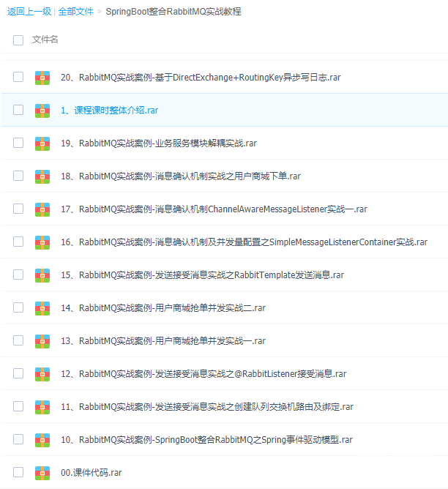The height and width of the screenshot is (489, 448).
Task: Click rar icon of file 17 ChannelAwareMessageListener
Action: pos(42,209)
